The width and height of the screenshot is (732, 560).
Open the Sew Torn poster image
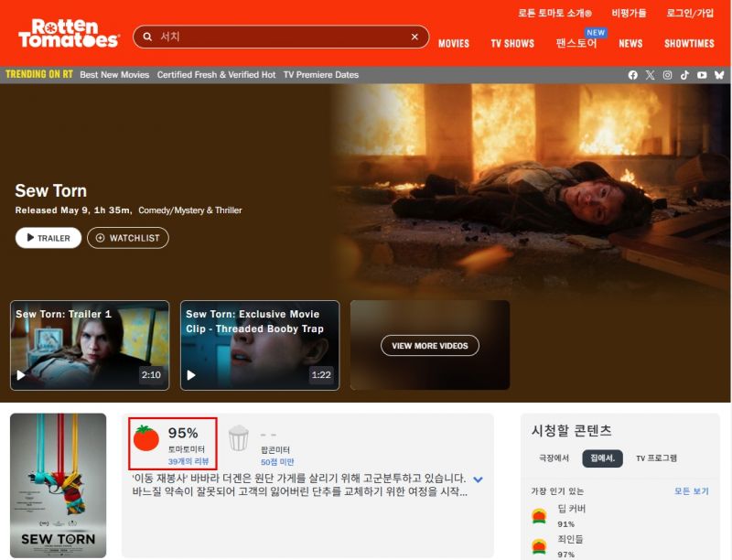[59, 485]
